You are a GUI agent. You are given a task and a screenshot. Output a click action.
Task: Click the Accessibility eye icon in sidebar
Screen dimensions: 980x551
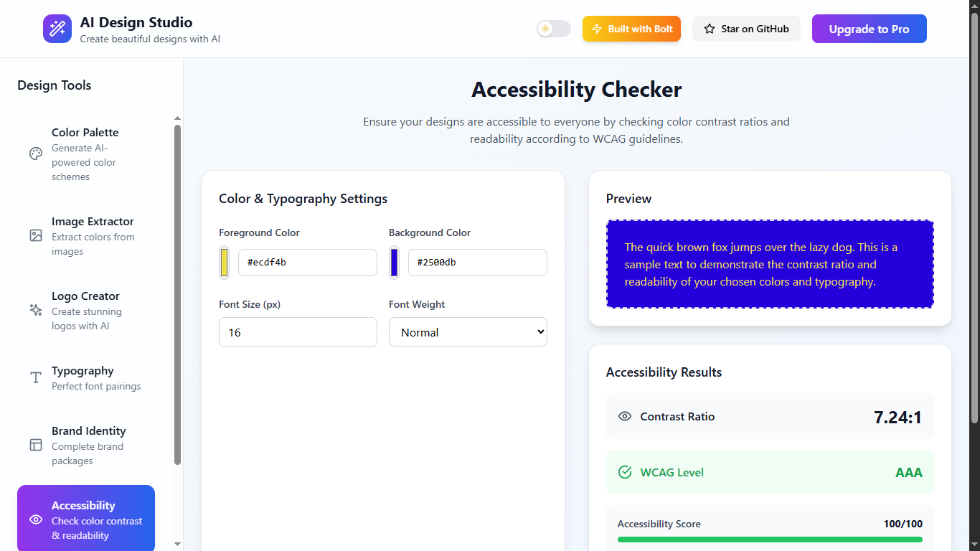pos(36,519)
